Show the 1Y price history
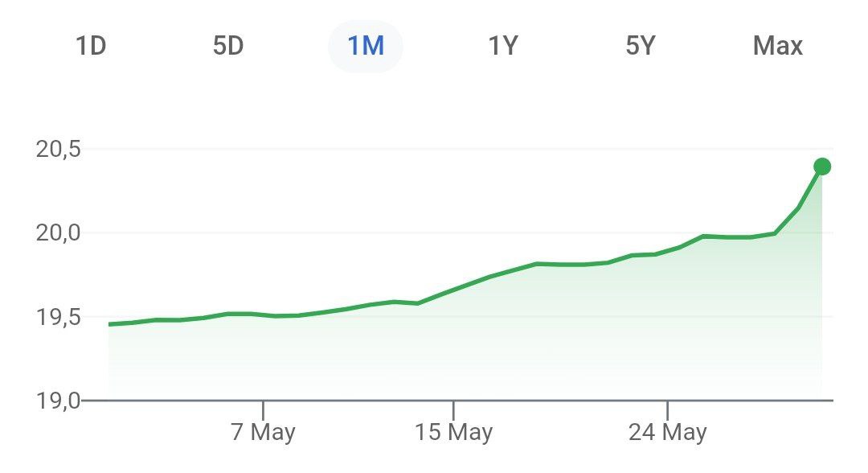Image resolution: width=868 pixels, height=473 pixels. pyautogui.click(x=503, y=46)
